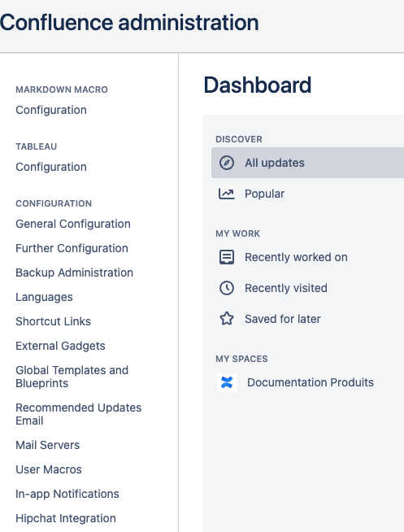Open Shortcut Links page
404x532 pixels.
pos(53,321)
